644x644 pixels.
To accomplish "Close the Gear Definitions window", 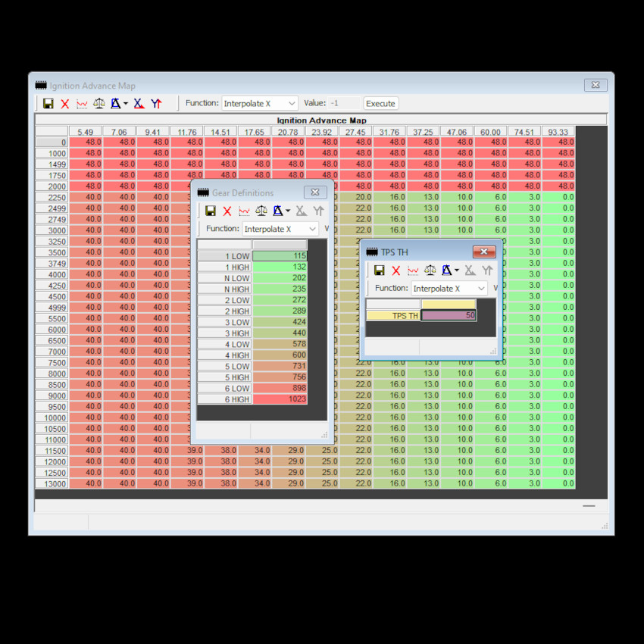I will coord(315,192).
